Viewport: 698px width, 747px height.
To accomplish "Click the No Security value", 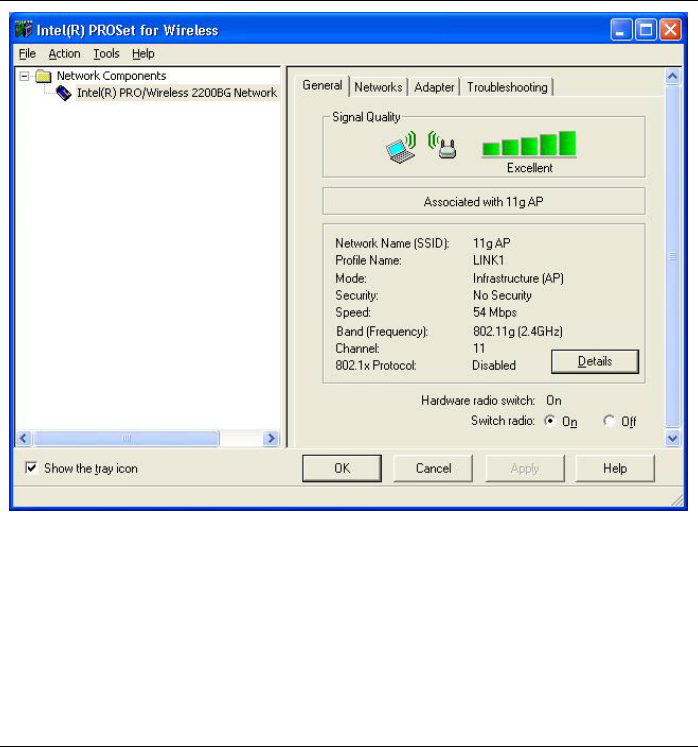I will click(x=502, y=295).
